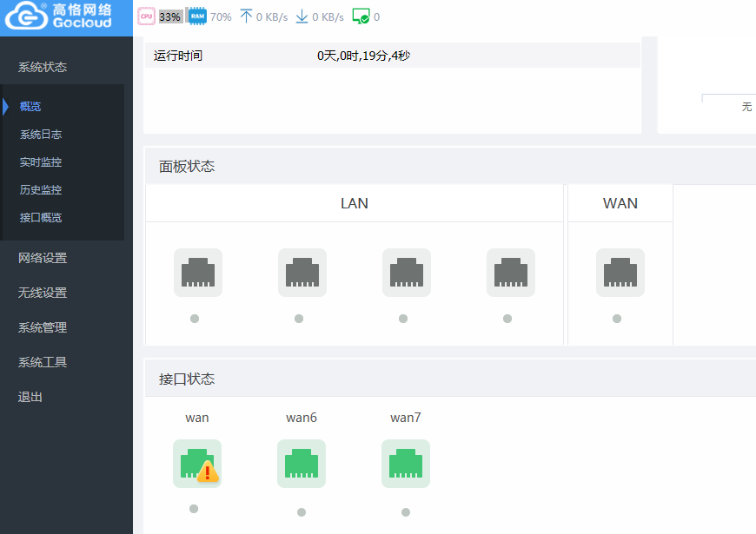
Task: Click status dot under third LAN port
Action: coord(403,319)
